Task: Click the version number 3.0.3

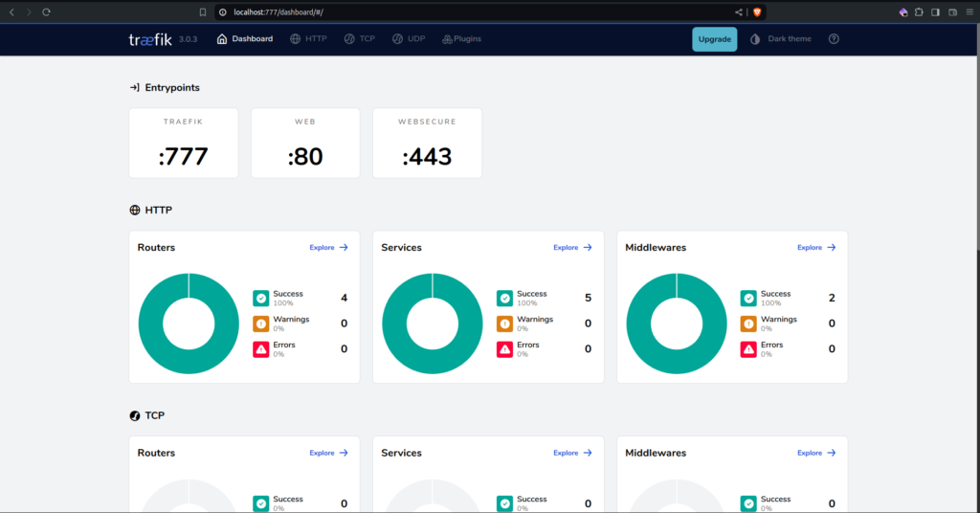Action: coord(189,39)
